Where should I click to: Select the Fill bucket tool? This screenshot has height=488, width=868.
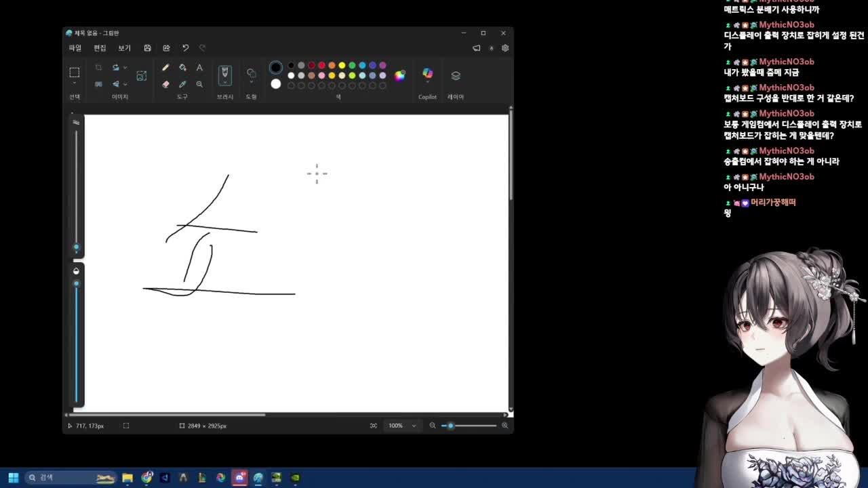click(182, 67)
